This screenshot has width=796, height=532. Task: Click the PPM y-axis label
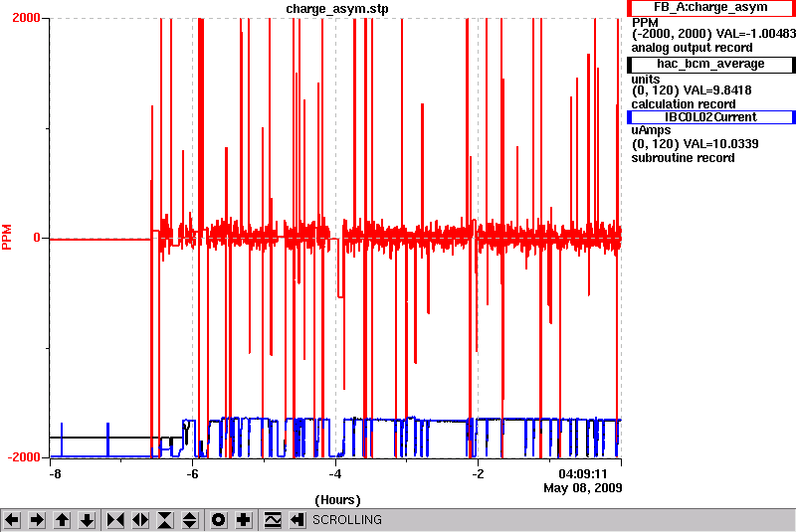click(7, 237)
